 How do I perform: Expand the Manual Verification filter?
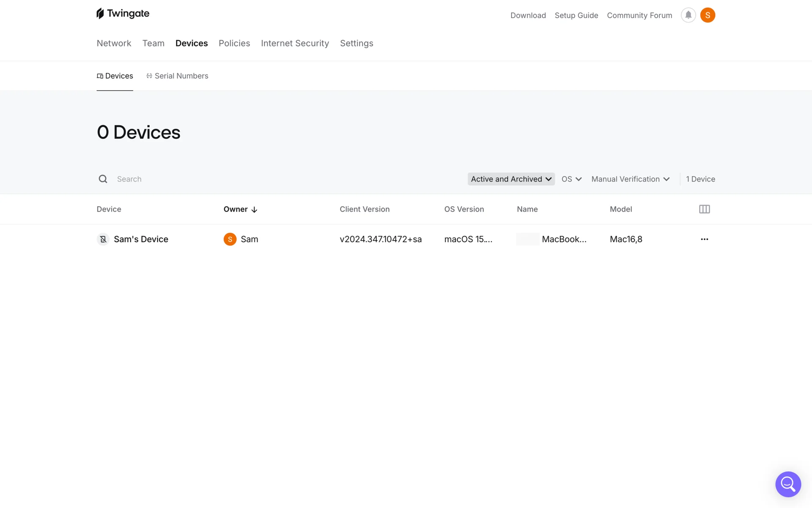click(x=630, y=179)
